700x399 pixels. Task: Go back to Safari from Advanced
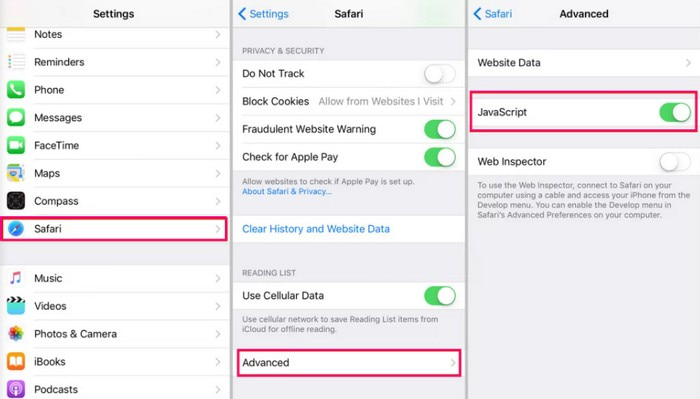493,14
